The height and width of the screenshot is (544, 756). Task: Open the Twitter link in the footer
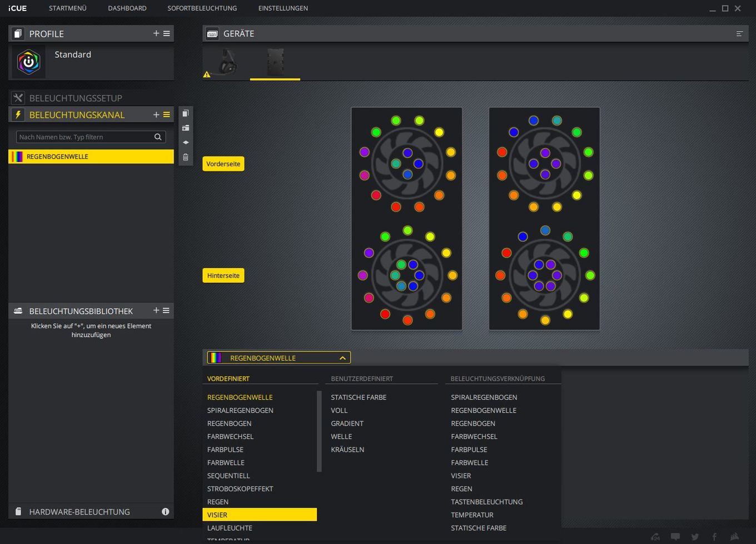coord(695,537)
